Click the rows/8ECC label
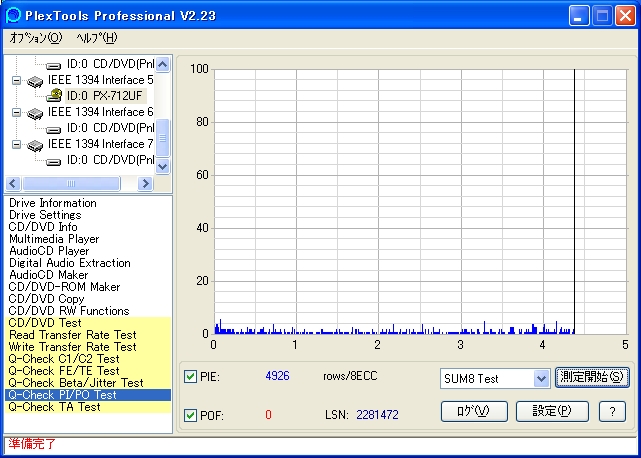Screen dimensions: 641x458 350,376
